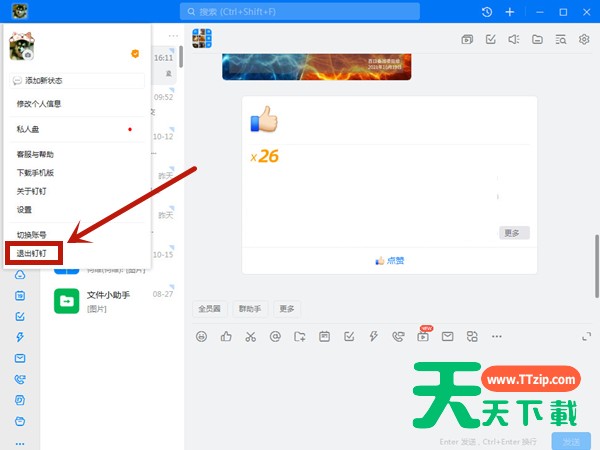Click the @ mention icon

[x=275, y=336]
